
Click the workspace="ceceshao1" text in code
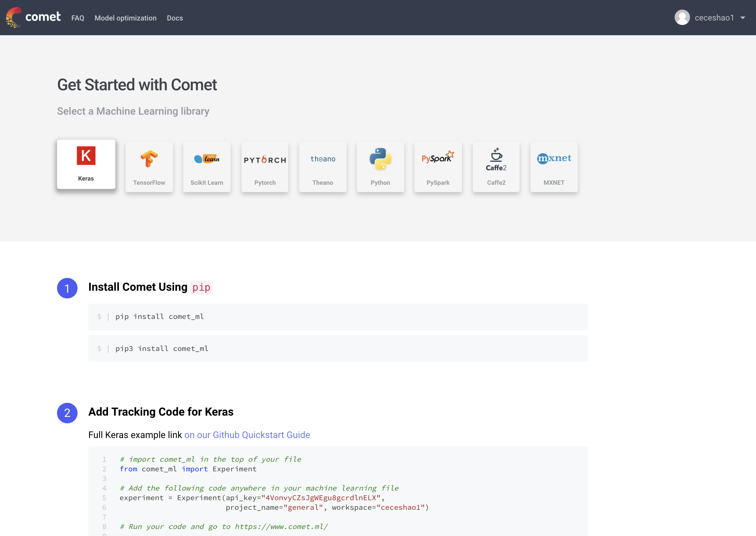[379, 507]
